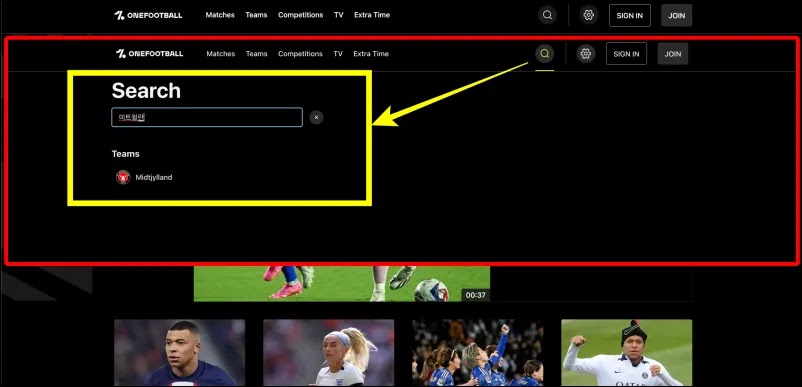Open the settings gear in the top header
The height and width of the screenshot is (387, 802).
pyautogui.click(x=589, y=15)
